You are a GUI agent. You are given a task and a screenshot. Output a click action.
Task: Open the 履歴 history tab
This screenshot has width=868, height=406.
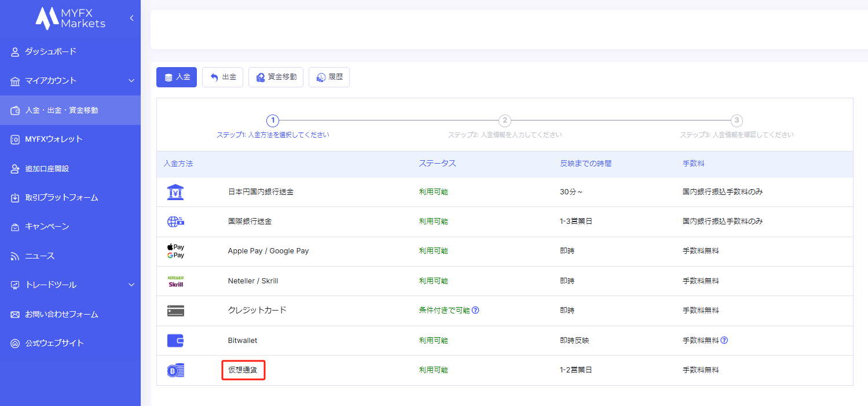click(x=329, y=77)
